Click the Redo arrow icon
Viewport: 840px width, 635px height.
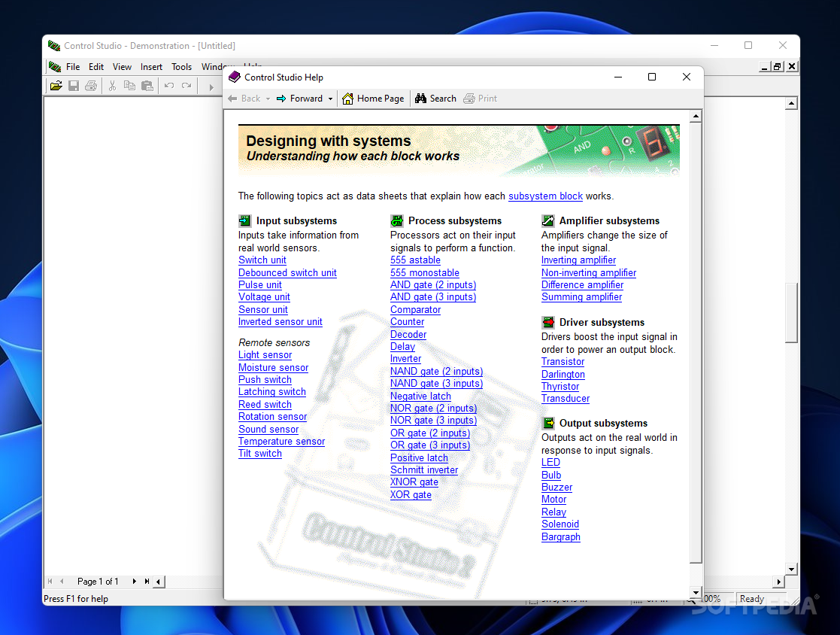[x=186, y=86]
